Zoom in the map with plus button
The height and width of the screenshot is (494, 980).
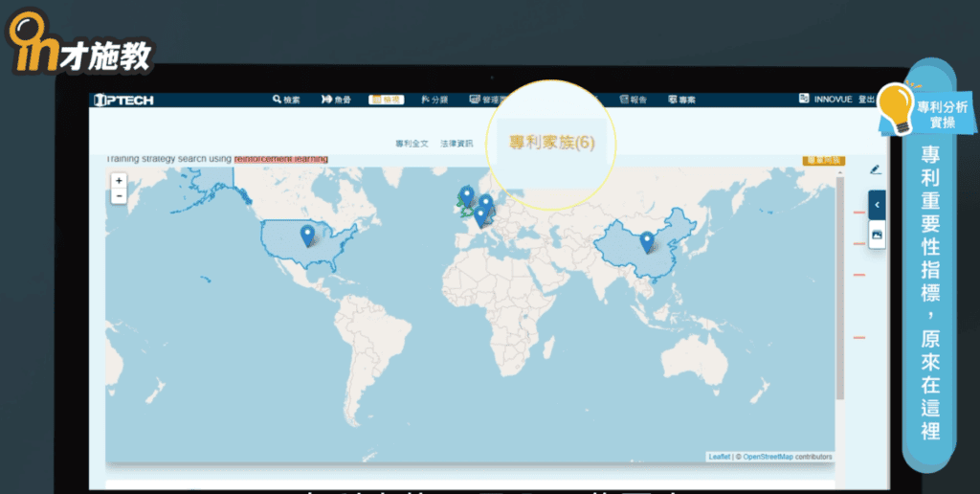click(119, 180)
